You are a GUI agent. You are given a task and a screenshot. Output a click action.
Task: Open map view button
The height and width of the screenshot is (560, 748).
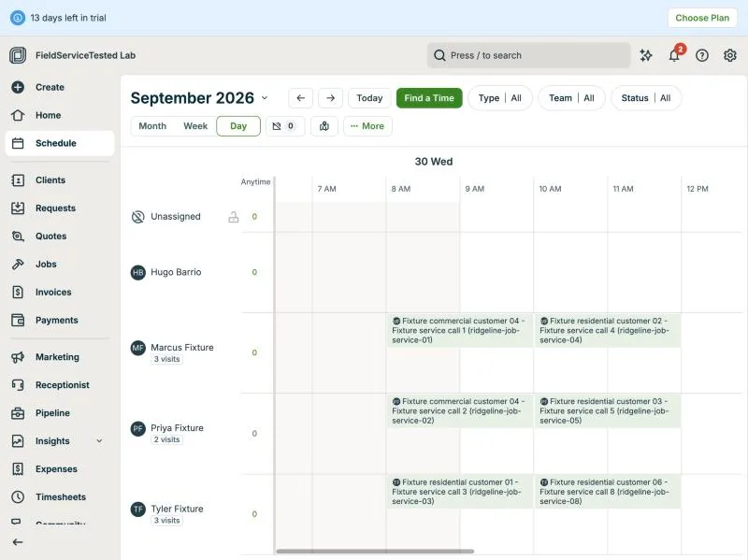[x=324, y=126]
